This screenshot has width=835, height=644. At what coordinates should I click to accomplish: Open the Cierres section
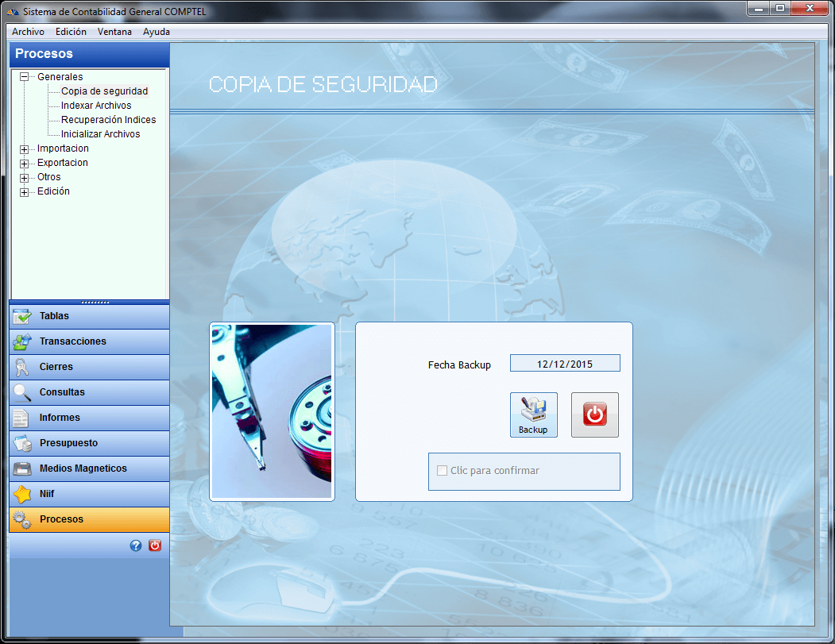click(90, 367)
